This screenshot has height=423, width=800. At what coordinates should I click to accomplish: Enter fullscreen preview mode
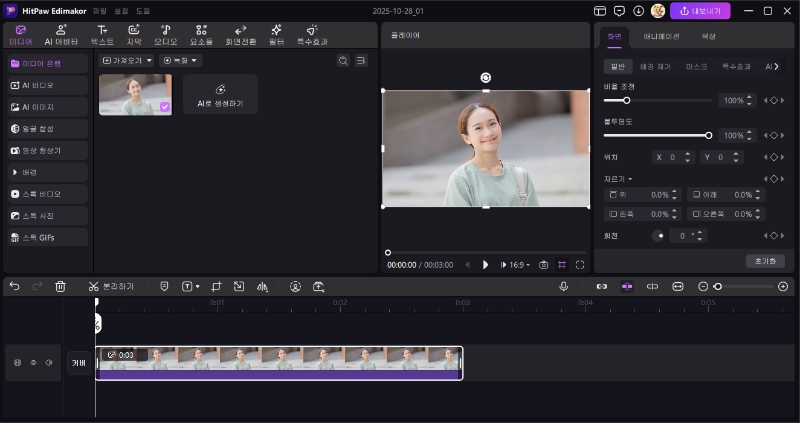click(x=580, y=265)
